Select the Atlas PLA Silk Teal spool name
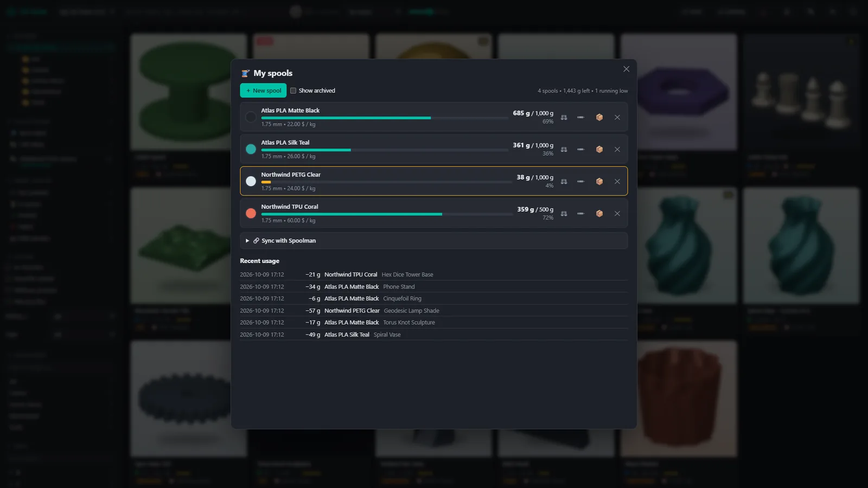The image size is (868, 488). tap(285, 143)
